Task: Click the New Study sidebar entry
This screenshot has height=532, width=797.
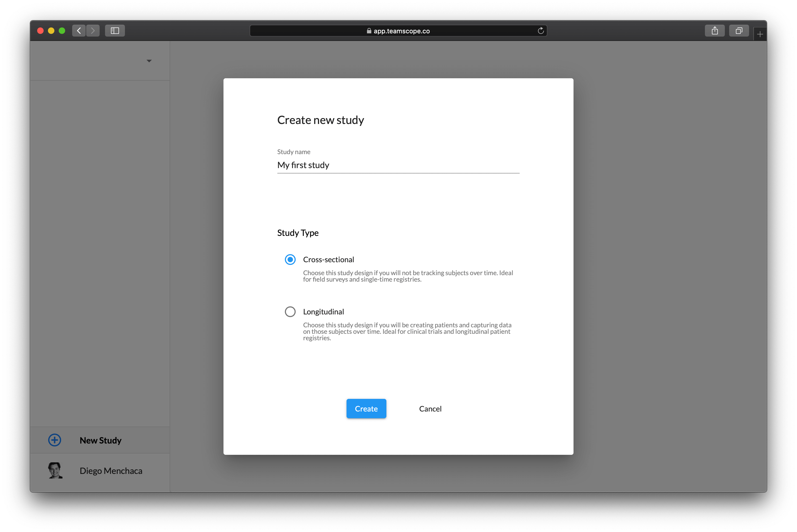Action: (100, 440)
